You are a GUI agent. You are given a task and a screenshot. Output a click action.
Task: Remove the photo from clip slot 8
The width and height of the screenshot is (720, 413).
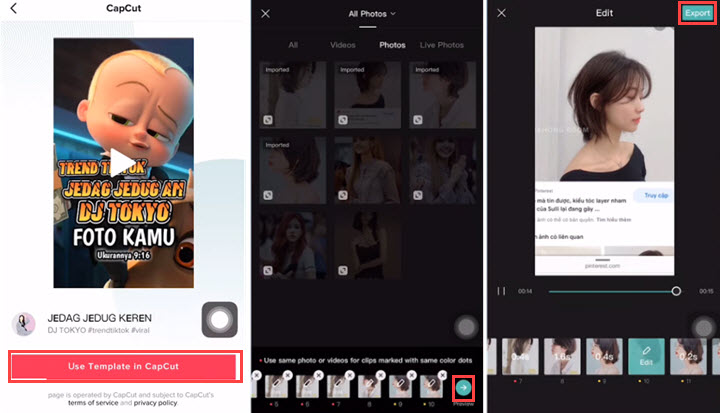[x=380, y=375]
